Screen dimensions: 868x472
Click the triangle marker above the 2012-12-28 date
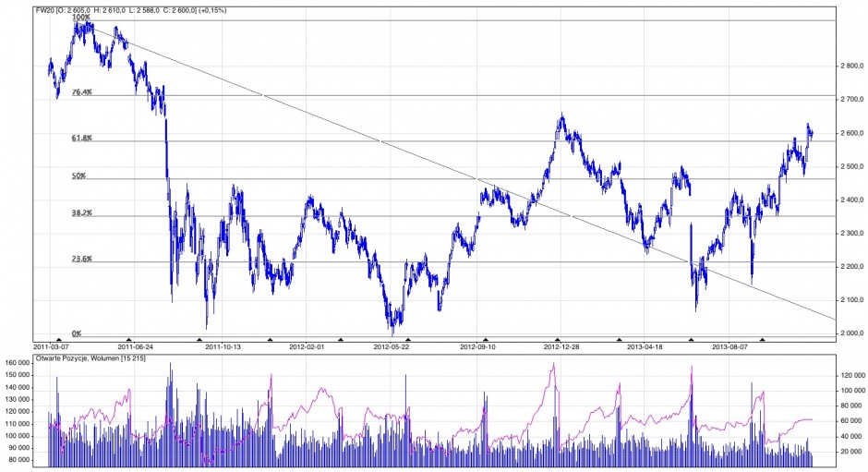pos(558,340)
